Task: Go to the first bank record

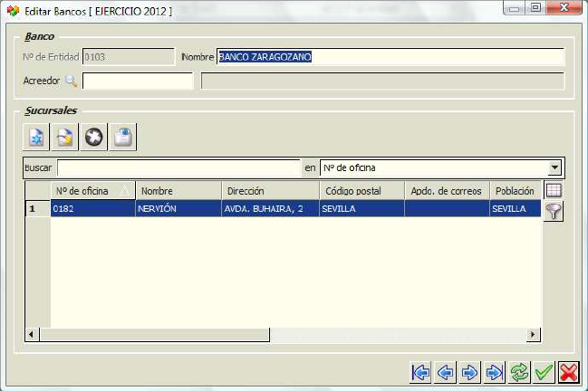Action: 420,372
